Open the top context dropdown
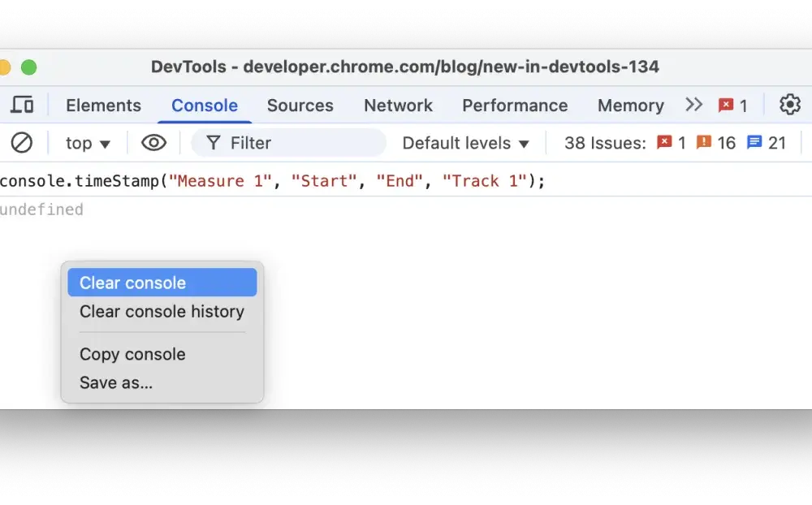The image size is (812, 505). [x=88, y=143]
